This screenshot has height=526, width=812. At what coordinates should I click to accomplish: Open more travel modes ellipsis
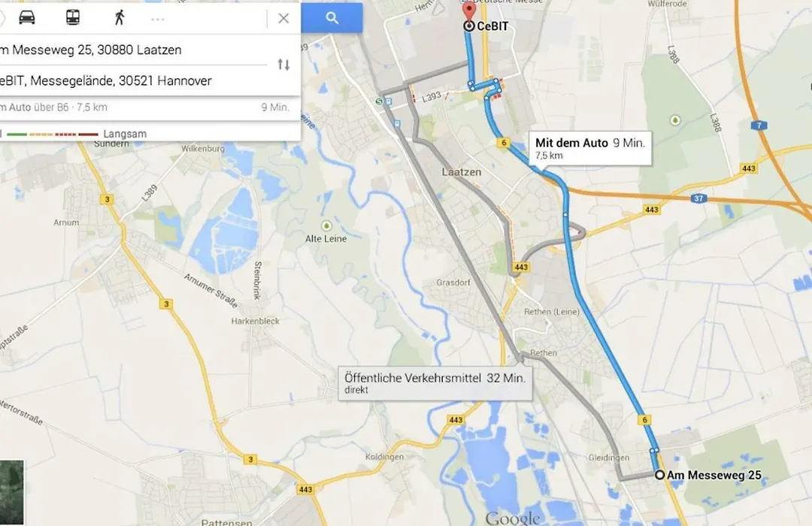click(x=158, y=20)
